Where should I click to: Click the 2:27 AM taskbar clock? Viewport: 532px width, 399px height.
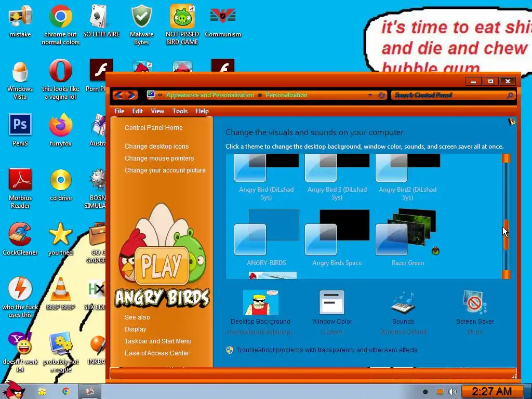[x=491, y=392]
